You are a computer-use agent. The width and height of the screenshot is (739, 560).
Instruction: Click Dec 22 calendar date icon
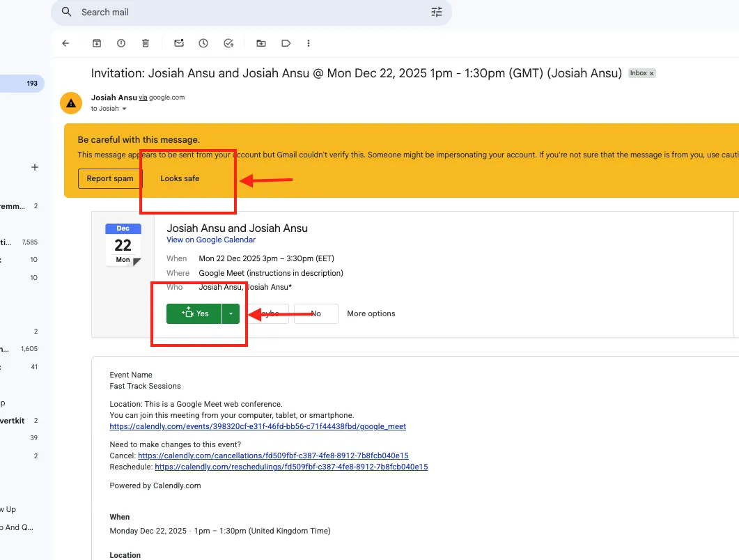pyautogui.click(x=123, y=245)
